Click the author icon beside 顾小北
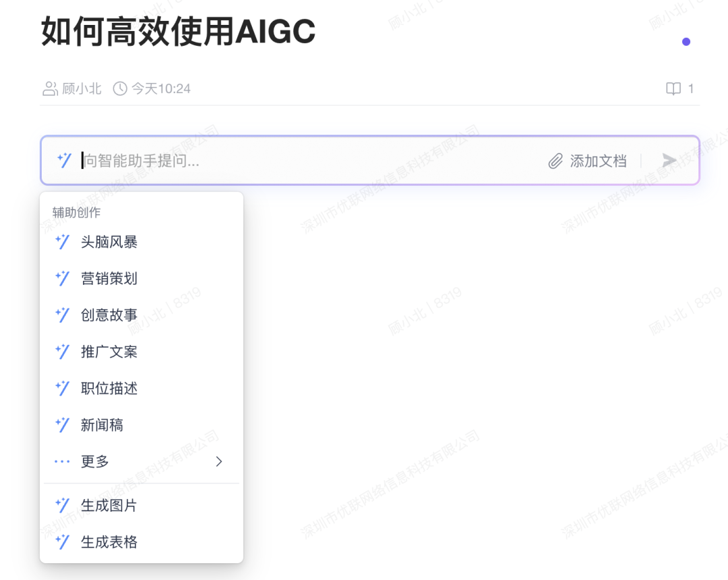This screenshot has width=728, height=580. point(50,89)
